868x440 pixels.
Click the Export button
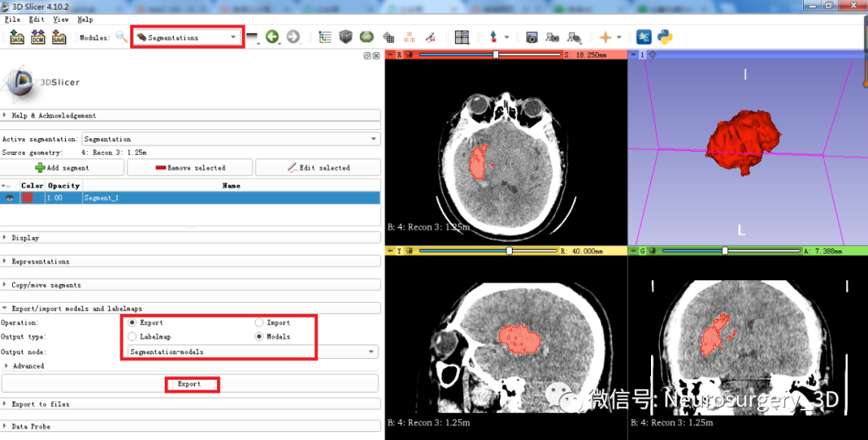pos(190,384)
